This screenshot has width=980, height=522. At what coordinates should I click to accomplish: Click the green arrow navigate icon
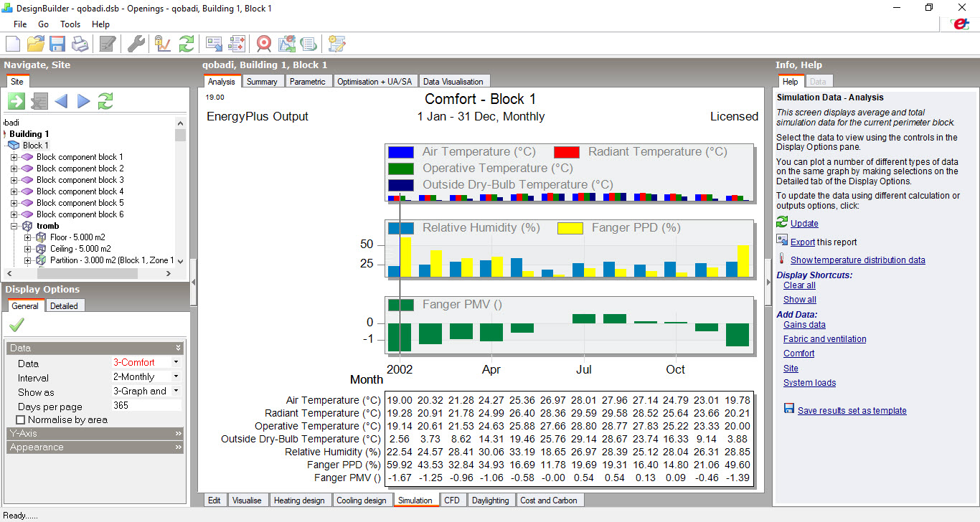pos(17,101)
